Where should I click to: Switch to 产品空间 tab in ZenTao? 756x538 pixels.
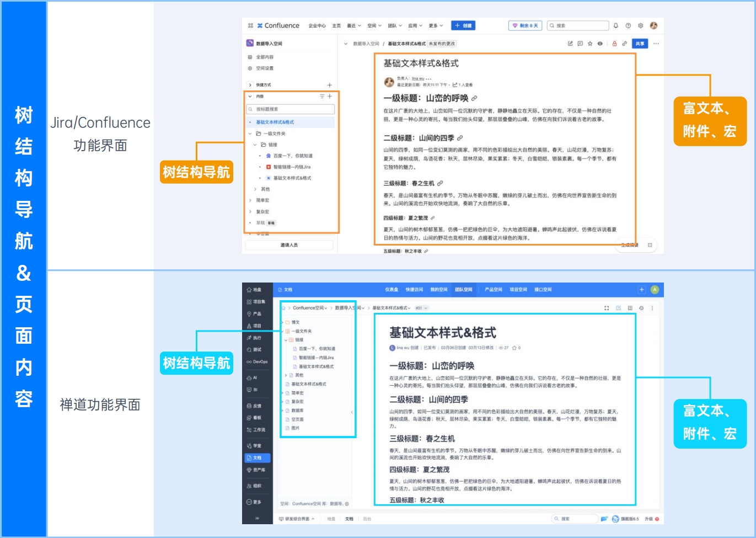tap(493, 290)
